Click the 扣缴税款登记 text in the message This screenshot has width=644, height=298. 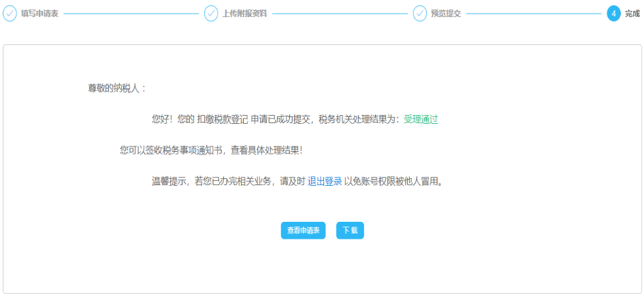222,119
